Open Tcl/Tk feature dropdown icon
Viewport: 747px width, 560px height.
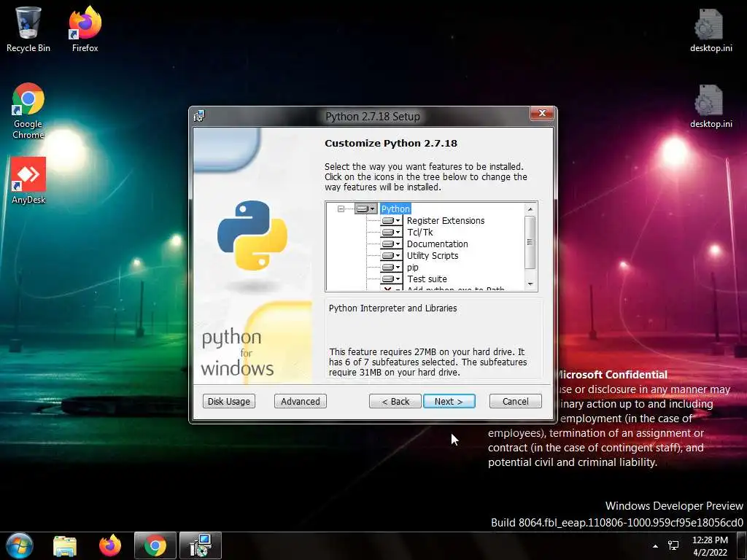click(391, 233)
